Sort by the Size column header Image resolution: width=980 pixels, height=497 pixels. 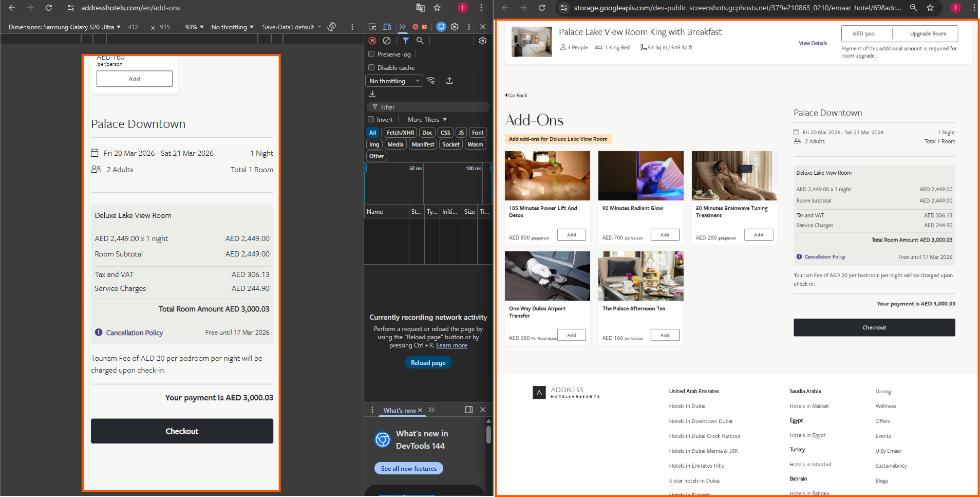coord(469,211)
